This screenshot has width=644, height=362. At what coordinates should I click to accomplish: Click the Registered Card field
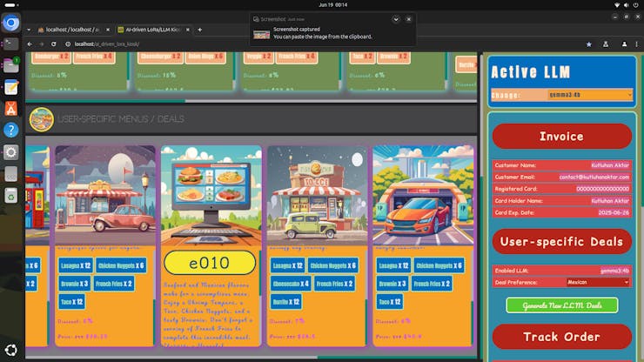(x=562, y=189)
